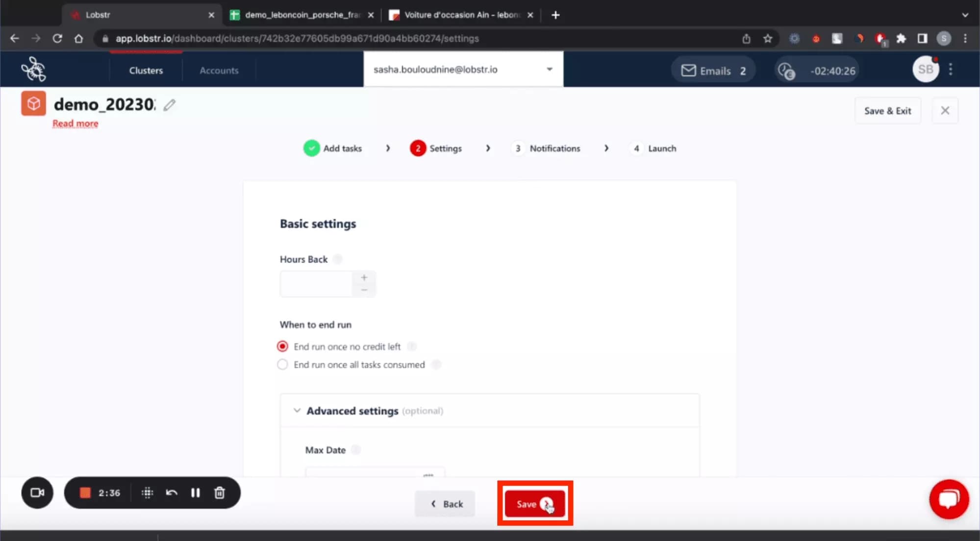The width and height of the screenshot is (980, 541).
Task: Open the chat support bubble
Action: [x=949, y=499]
